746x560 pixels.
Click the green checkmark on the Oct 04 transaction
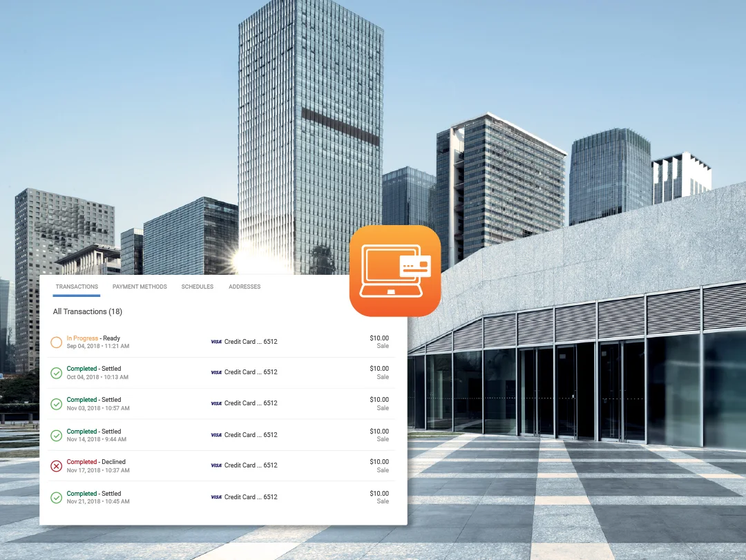(x=58, y=372)
